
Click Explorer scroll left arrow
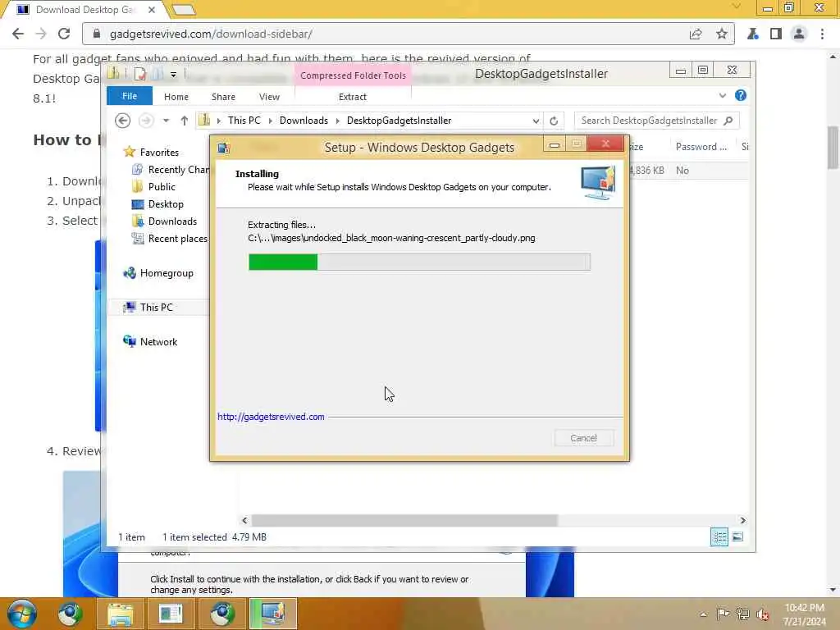pos(244,520)
